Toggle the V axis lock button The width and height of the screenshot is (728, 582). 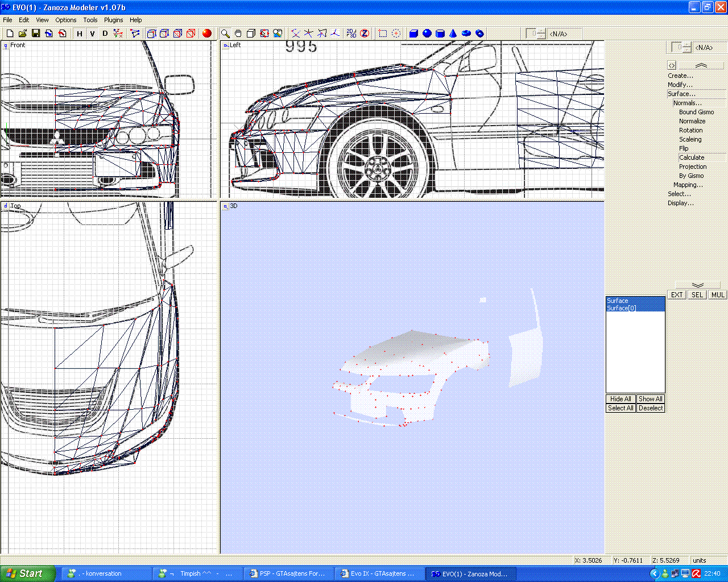[x=92, y=34]
